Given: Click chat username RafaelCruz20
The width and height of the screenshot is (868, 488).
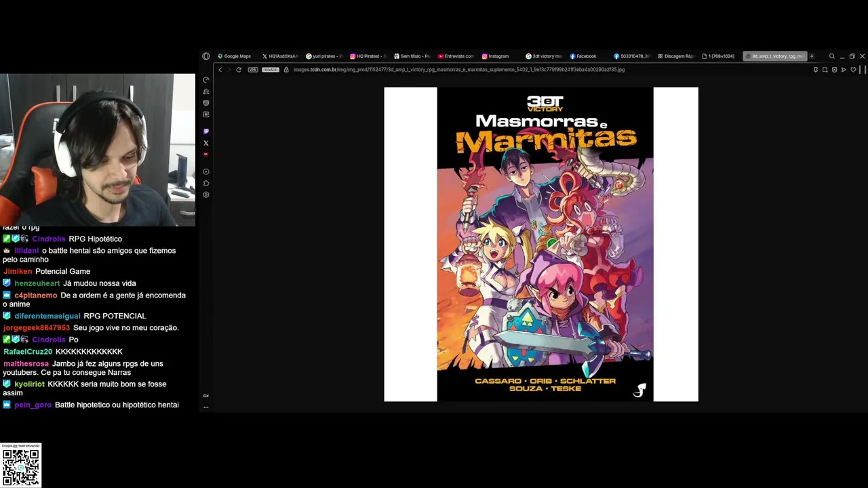Looking at the screenshot, I should (28, 352).
